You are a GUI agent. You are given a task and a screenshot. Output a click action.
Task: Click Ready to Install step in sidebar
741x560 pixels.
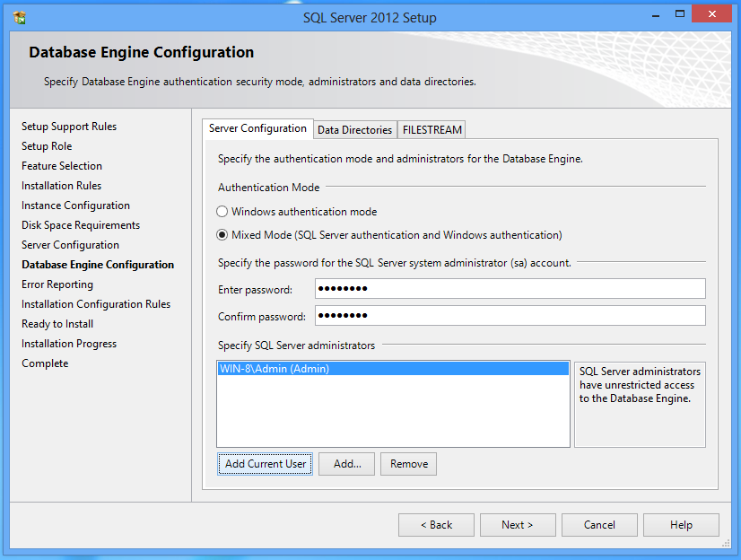pos(57,324)
